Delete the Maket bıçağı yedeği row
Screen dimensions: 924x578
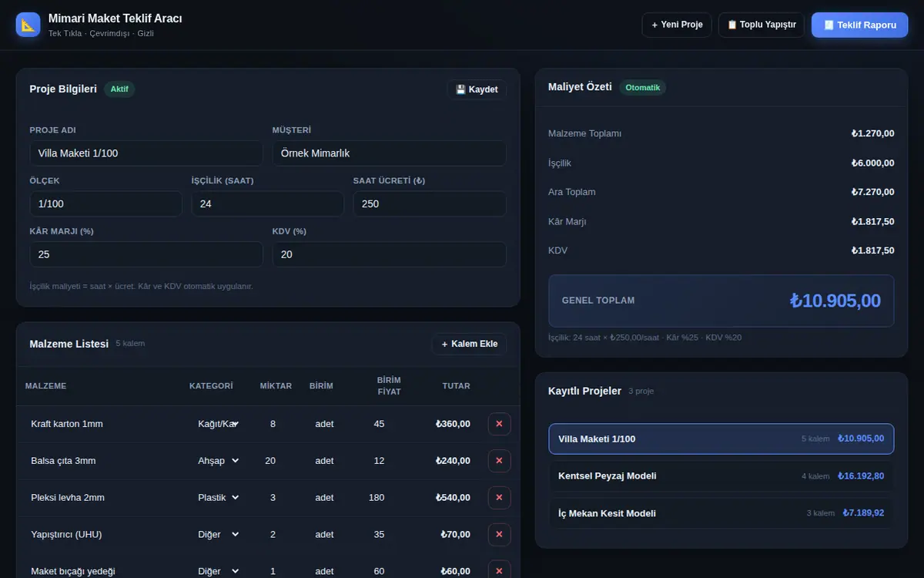pos(499,571)
